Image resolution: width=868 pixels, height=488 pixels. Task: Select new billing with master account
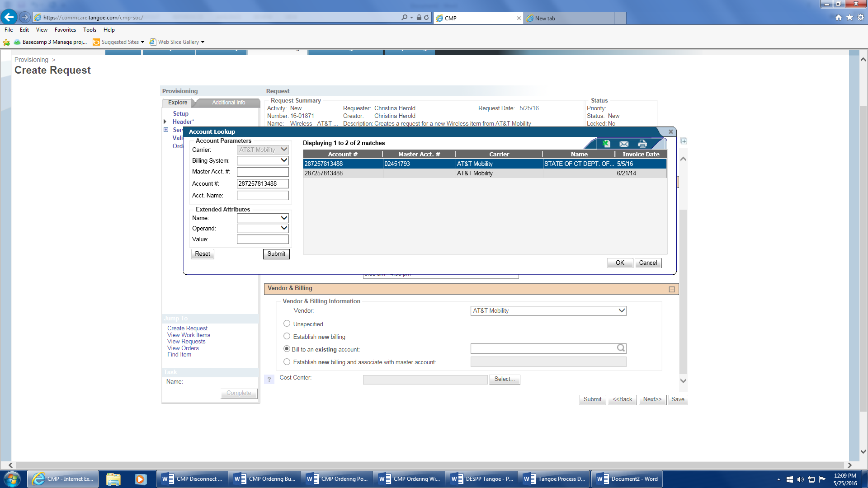(287, 362)
